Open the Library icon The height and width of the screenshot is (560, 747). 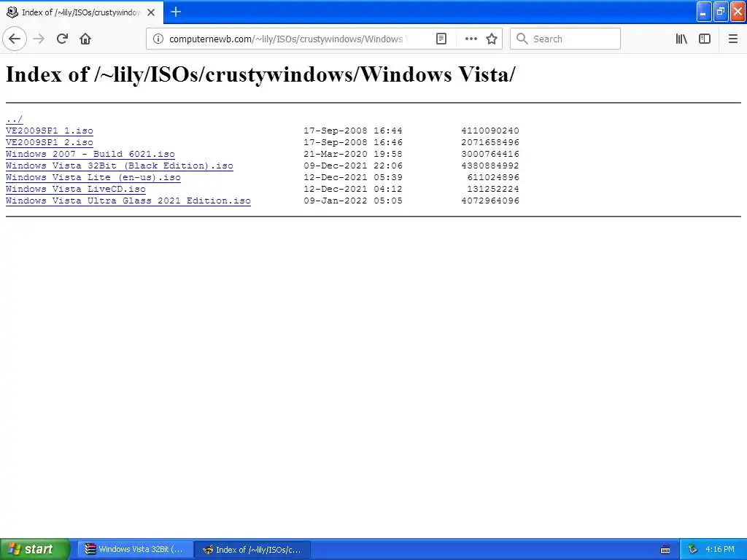(681, 39)
